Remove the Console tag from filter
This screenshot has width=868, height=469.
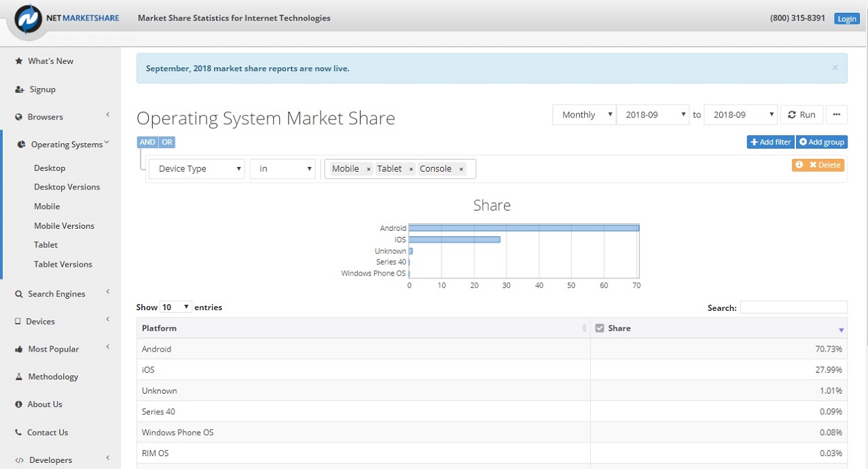(461, 169)
